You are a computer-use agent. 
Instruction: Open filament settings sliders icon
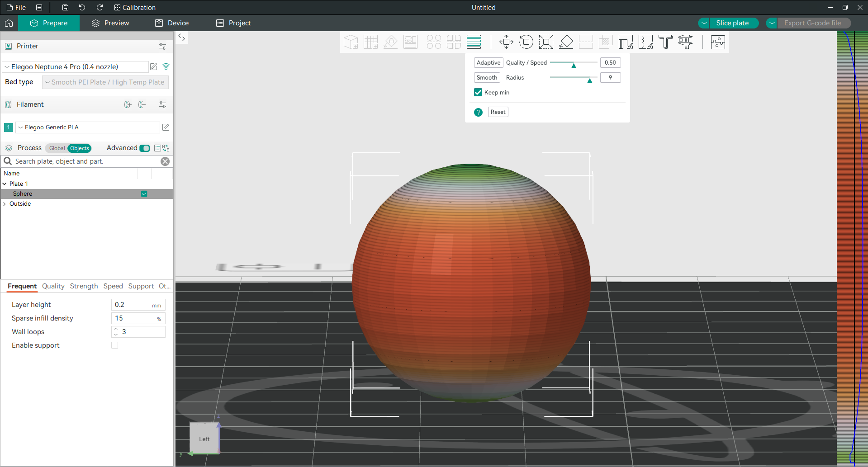click(x=162, y=104)
